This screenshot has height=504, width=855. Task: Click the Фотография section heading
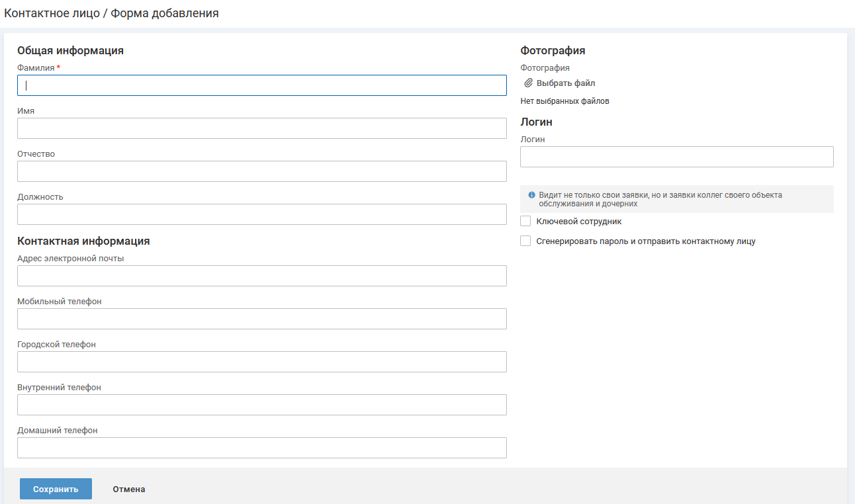(553, 50)
